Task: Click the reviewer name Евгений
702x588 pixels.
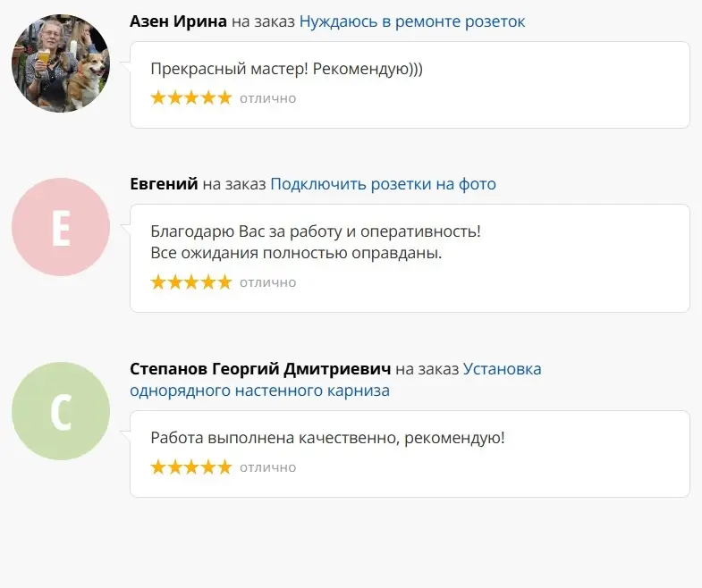Action: pyautogui.click(x=164, y=184)
